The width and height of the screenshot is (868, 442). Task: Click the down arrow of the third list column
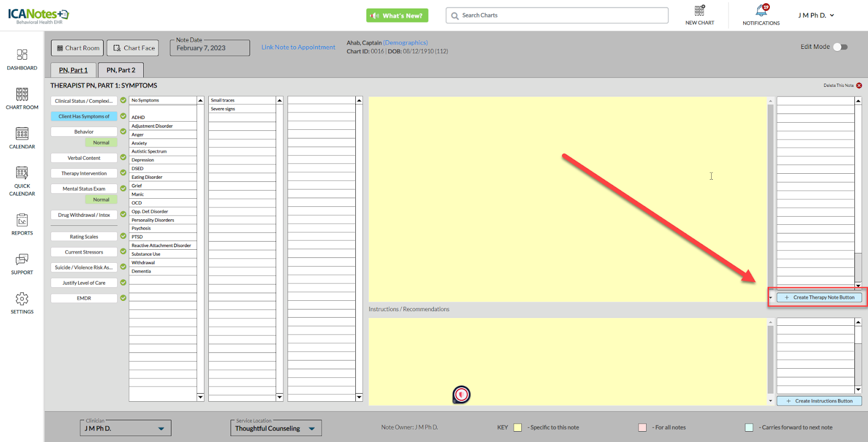[x=359, y=397]
